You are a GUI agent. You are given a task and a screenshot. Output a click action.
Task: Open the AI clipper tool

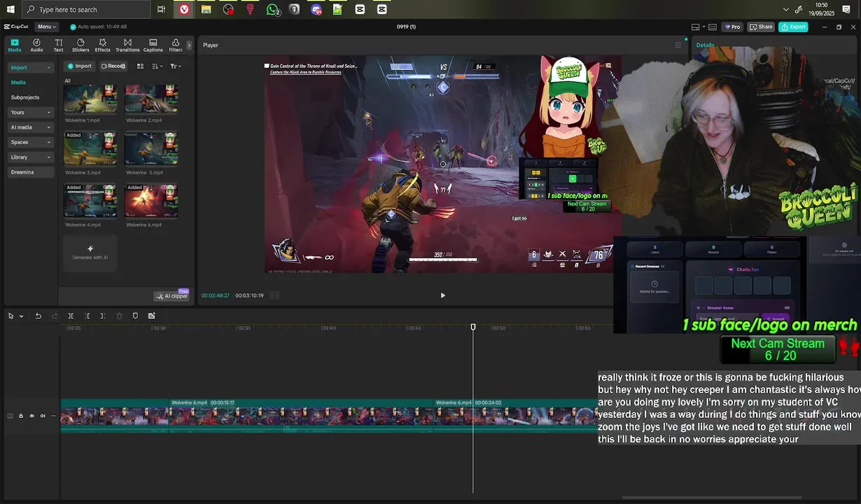171,296
